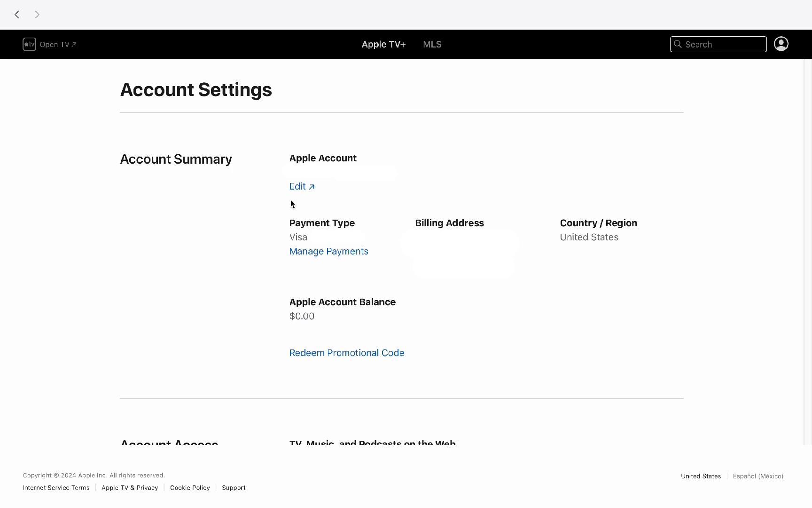Click the arrow icon beside Edit
812x508 pixels.
click(x=312, y=187)
